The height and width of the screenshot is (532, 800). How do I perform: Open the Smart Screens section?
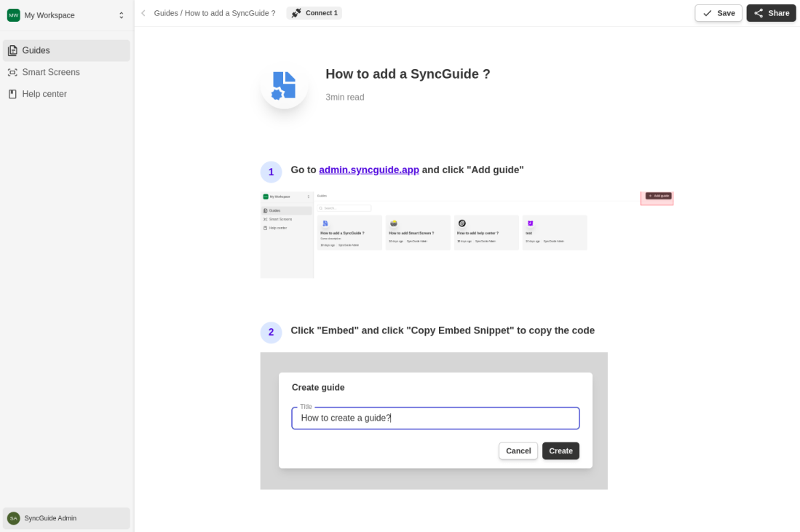pyautogui.click(x=66, y=73)
